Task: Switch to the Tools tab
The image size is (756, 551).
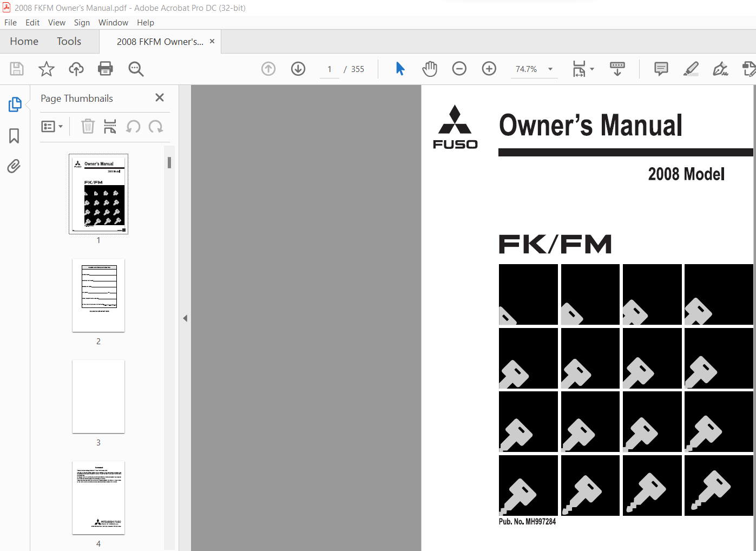Action: tap(69, 42)
